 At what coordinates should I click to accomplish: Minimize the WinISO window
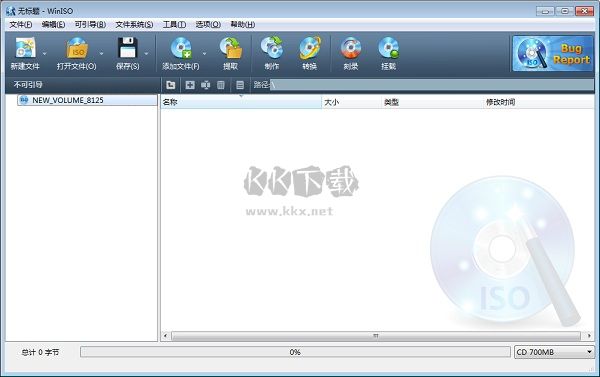click(x=545, y=11)
